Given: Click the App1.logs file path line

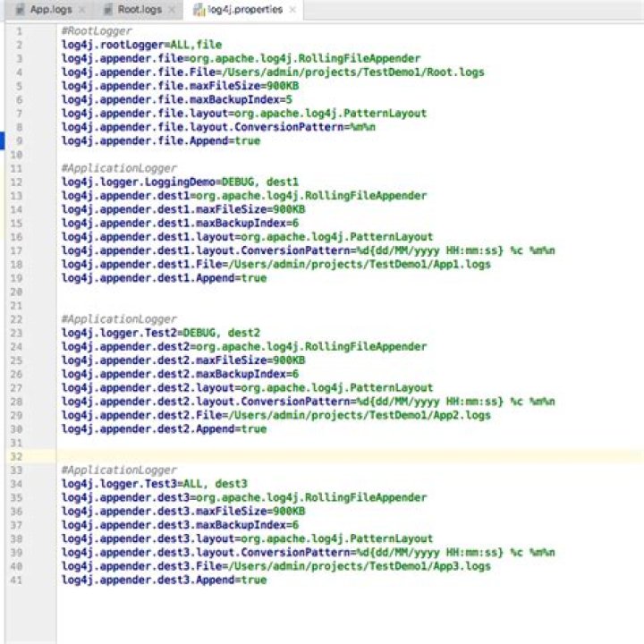Looking at the screenshot, I should coord(276,264).
